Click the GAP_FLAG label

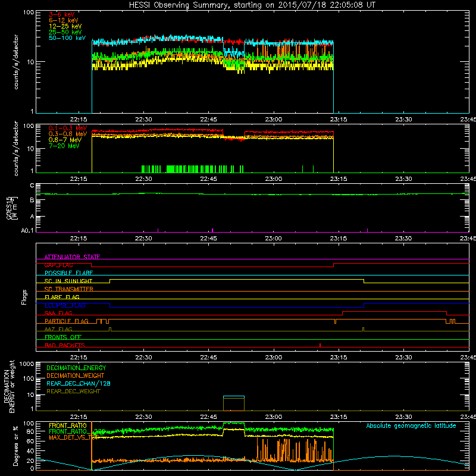(58, 265)
